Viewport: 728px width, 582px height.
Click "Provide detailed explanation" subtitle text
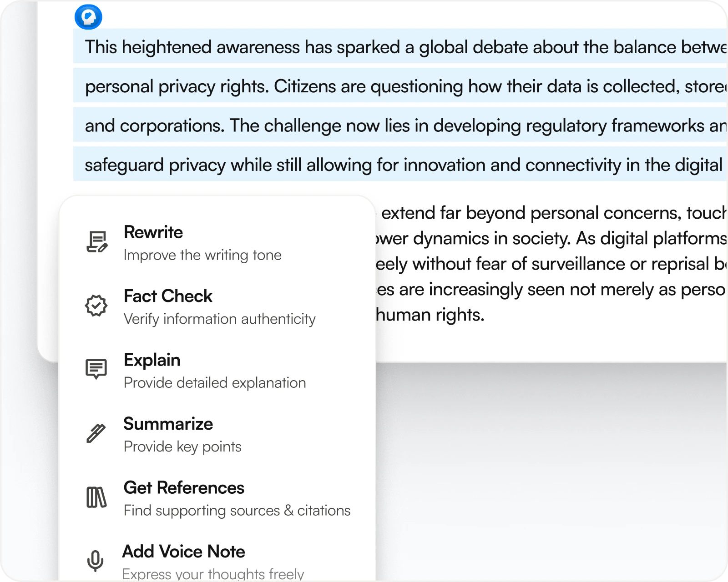click(x=215, y=383)
